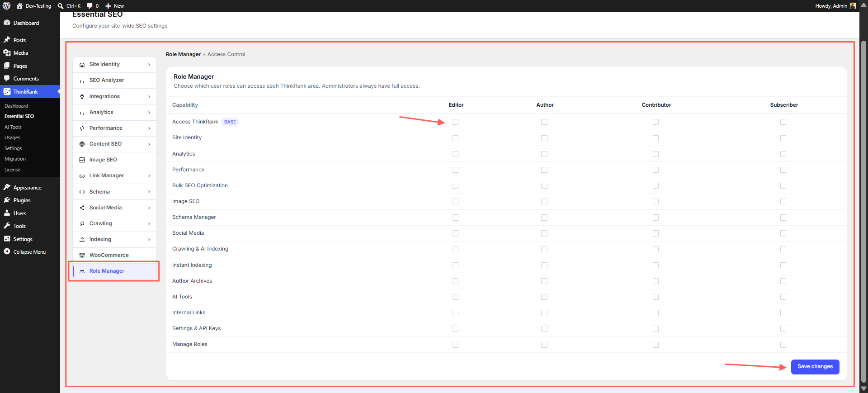Click the Link Manager chain icon
This screenshot has width=868, height=393.
pyautogui.click(x=82, y=176)
